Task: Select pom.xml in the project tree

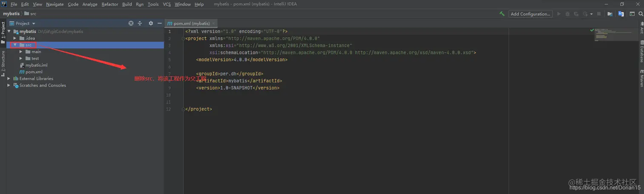Action: pos(34,72)
